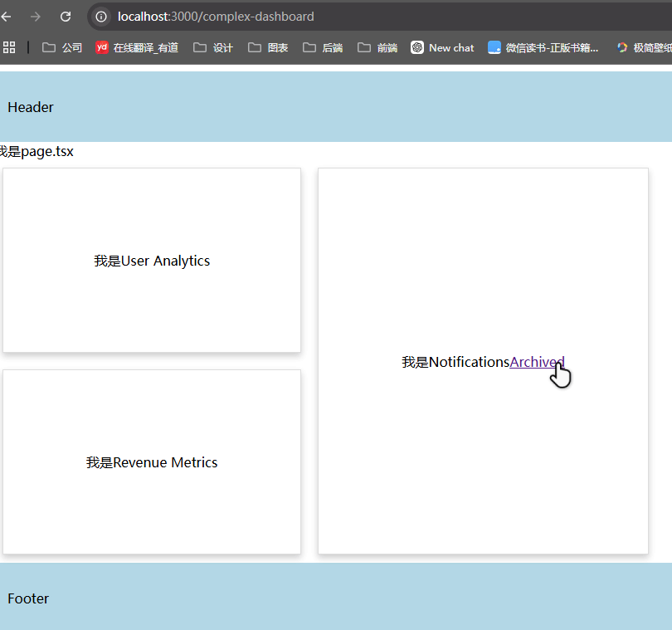Open the 微信读书-正版书籍 bookmark

[543, 47]
